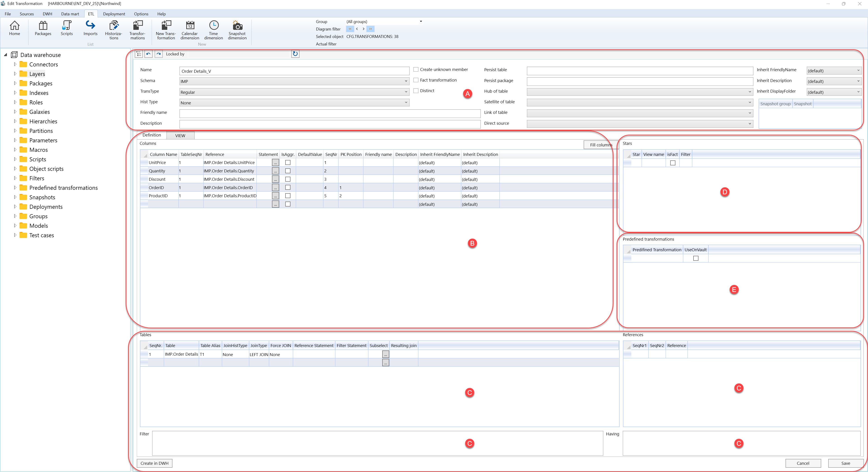The height and width of the screenshot is (472, 868).
Task: Open statement editor for Discount row
Action: tap(275, 179)
